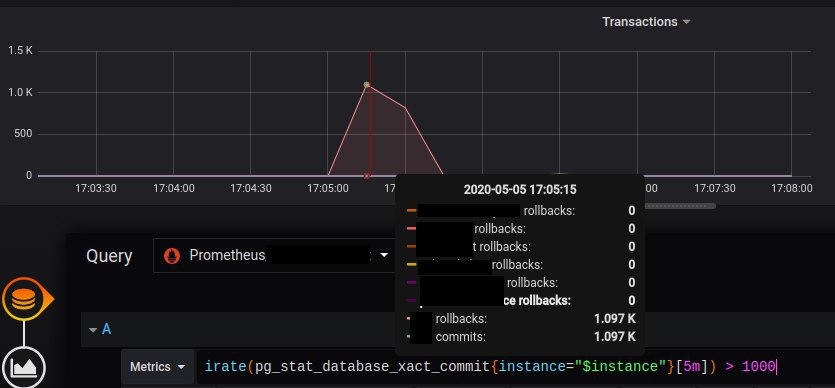Open the Transactions panel title dropdown
This screenshot has width=835, height=388.
pyautogui.click(x=646, y=22)
